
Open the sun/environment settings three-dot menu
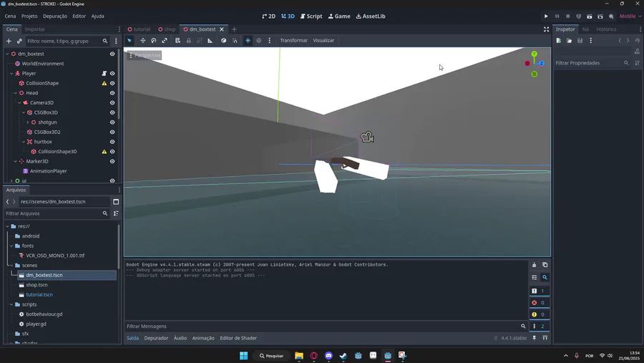click(270, 40)
